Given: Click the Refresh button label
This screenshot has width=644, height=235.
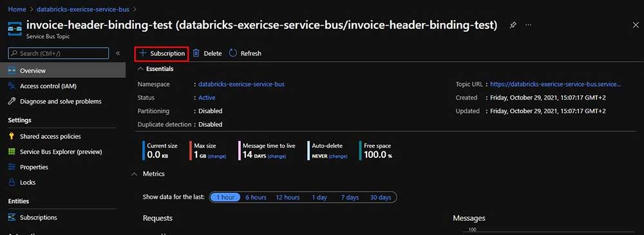Looking at the screenshot, I should coord(251,53).
